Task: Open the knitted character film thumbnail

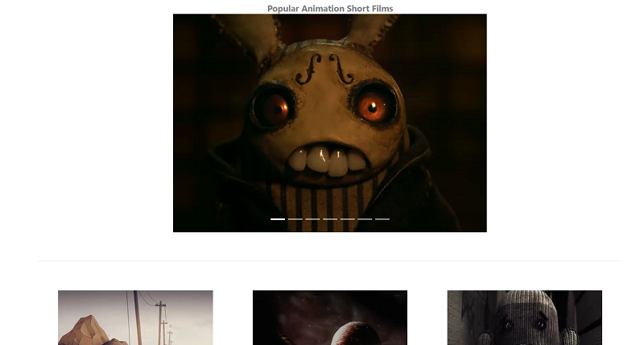Action: click(525, 318)
